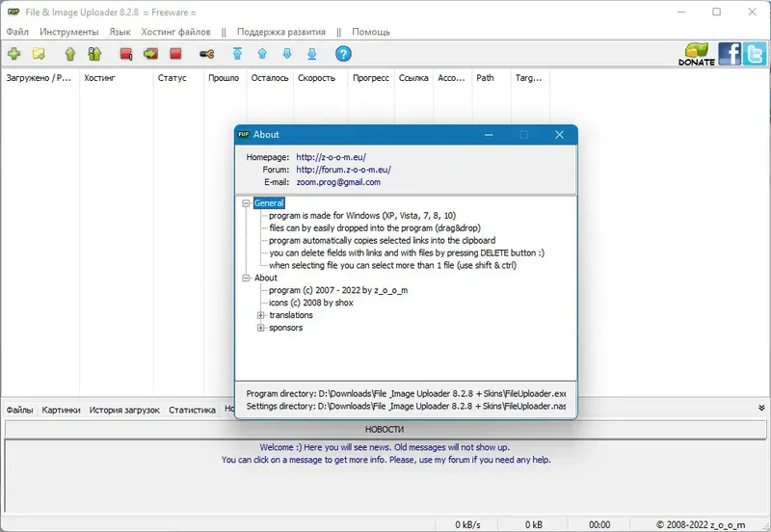
Task: Click the single green upload arrow icon
Action: click(x=70, y=54)
